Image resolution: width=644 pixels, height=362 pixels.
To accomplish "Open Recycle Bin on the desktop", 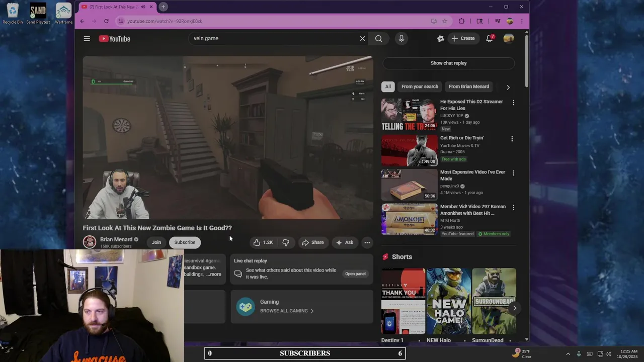I will click(13, 13).
